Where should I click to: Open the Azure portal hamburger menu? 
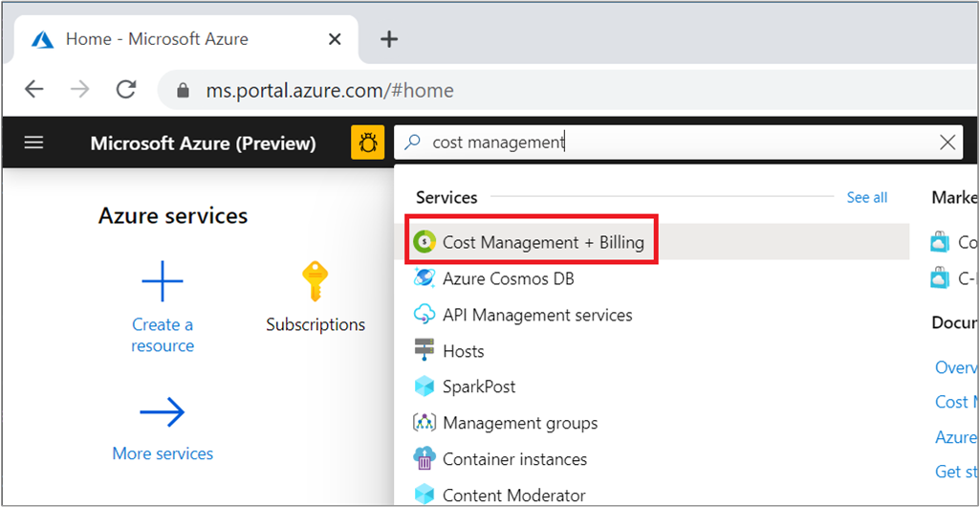click(x=34, y=143)
